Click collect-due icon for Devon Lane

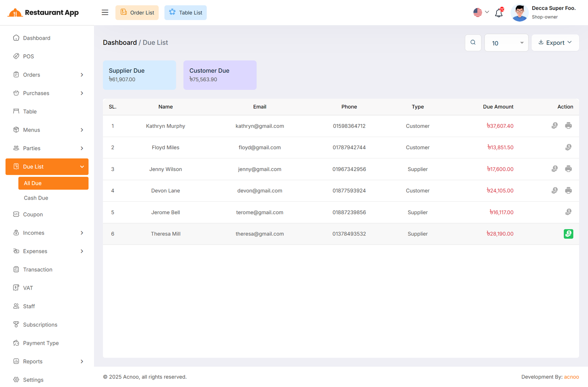(555, 190)
